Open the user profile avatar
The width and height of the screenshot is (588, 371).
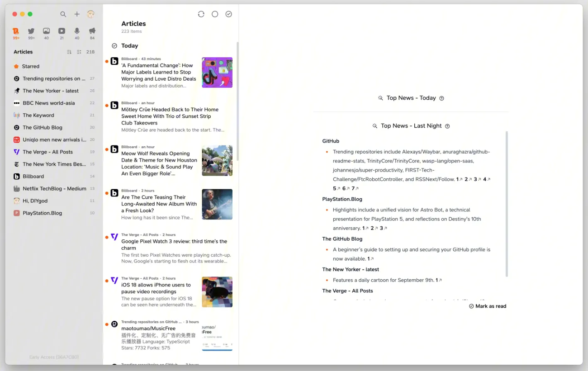[91, 14]
